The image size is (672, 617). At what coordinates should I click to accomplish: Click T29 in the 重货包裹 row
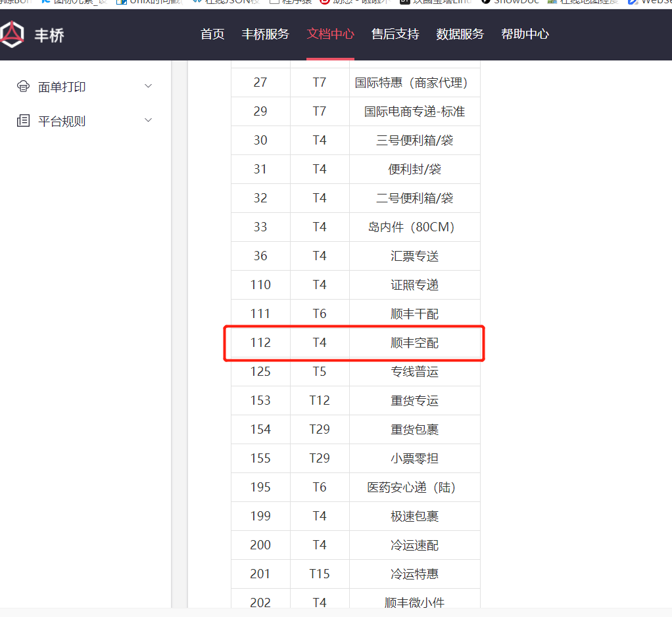coord(320,429)
